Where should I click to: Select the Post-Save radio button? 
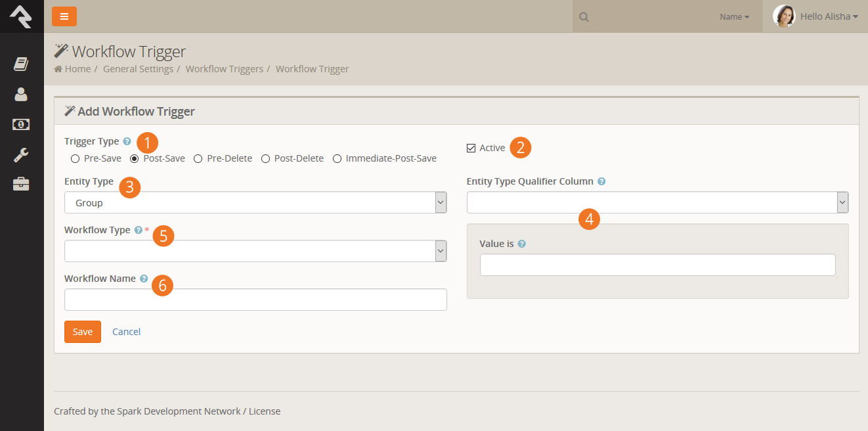tap(134, 158)
